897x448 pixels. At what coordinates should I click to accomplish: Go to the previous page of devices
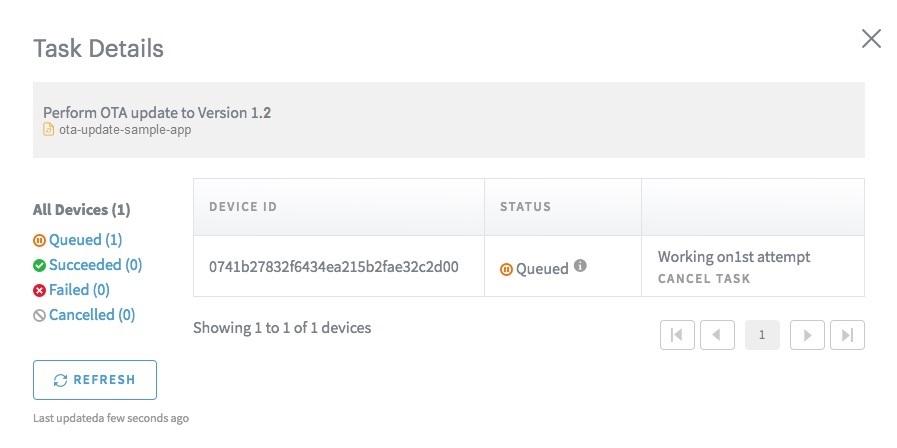pyautogui.click(x=717, y=335)
